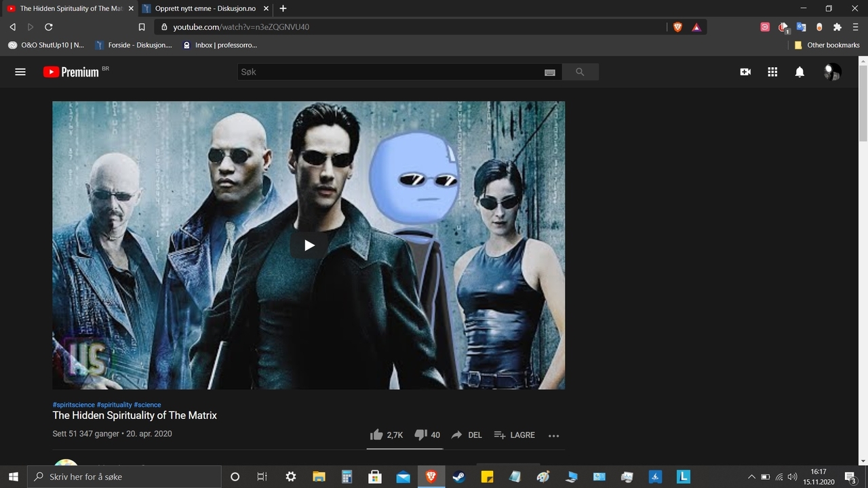Open Microsoft Store from taskbar

tap(375, 476)
